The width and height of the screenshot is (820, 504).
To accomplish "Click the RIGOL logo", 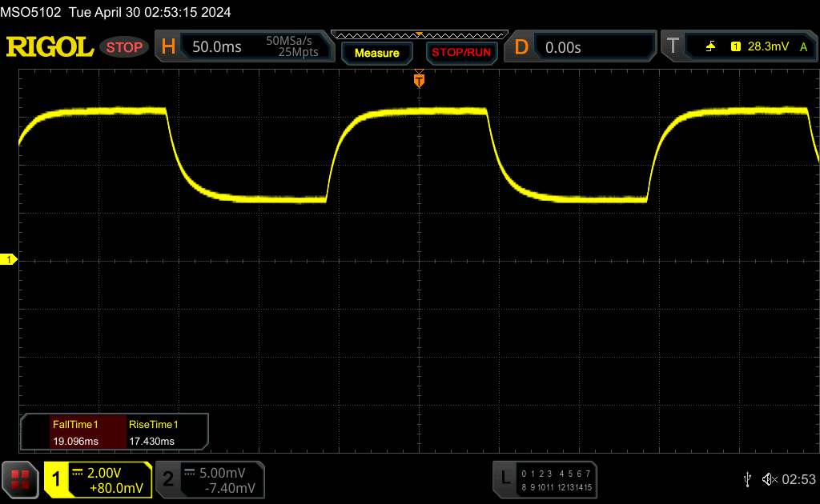I will [50, 47].
